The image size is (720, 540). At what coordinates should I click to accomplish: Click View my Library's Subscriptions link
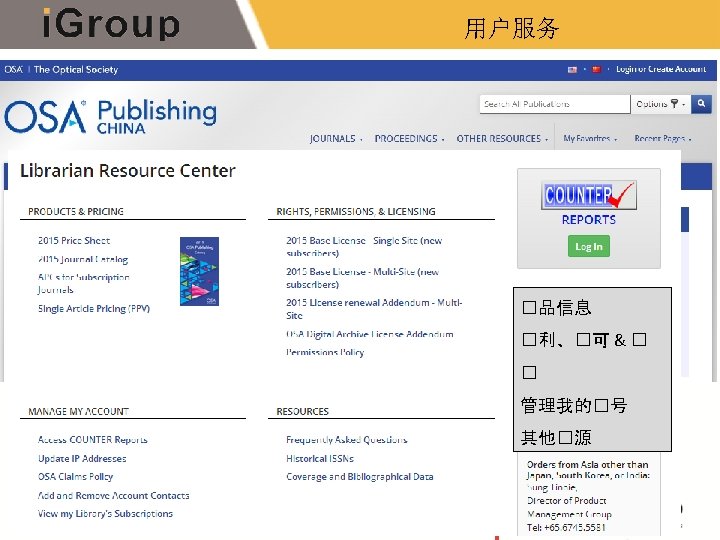(x=106, y=514)
